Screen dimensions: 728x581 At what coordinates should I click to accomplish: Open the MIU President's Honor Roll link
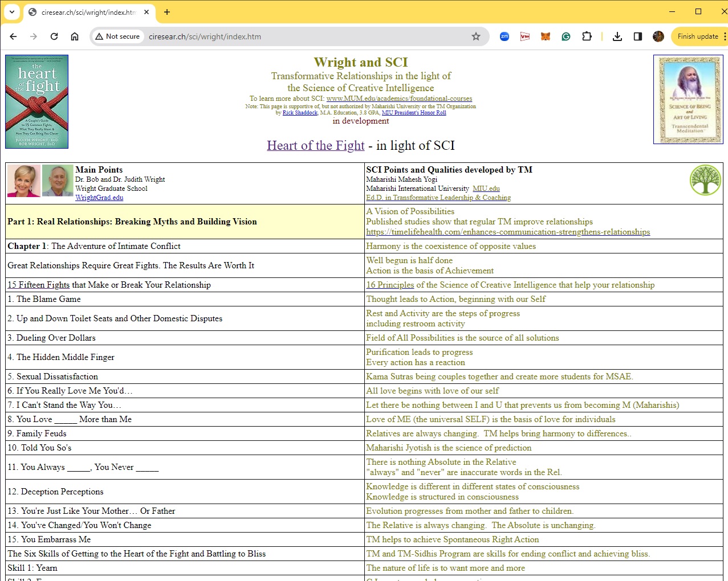[x=414, y=113]
